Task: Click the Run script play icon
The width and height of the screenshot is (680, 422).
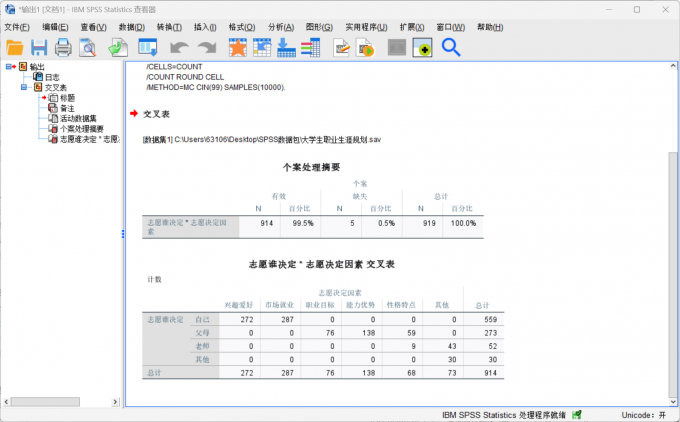Action: [x=365, y=47]
